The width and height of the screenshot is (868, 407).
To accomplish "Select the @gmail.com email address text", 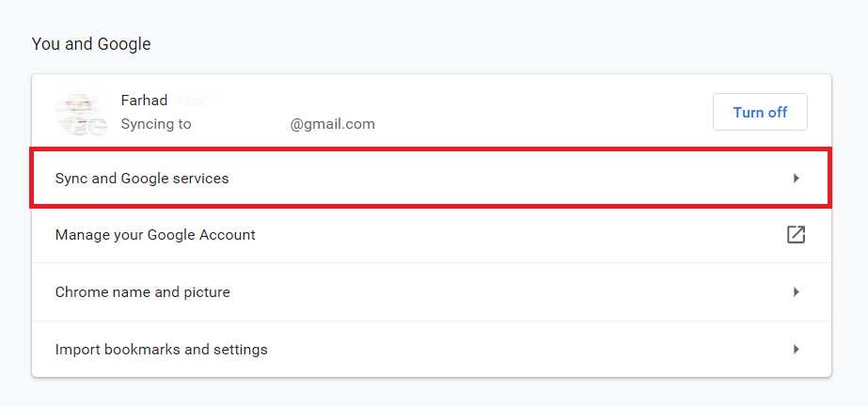I will [x=332, y=124].
